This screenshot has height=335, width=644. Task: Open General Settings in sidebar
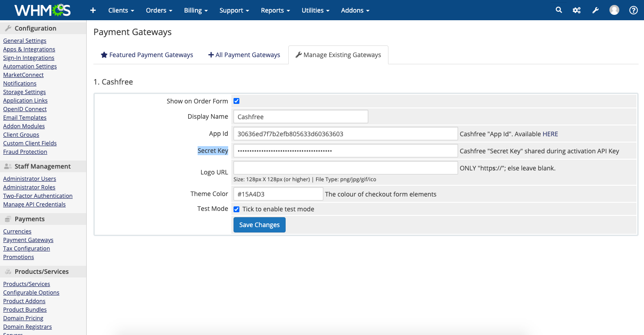25,41
